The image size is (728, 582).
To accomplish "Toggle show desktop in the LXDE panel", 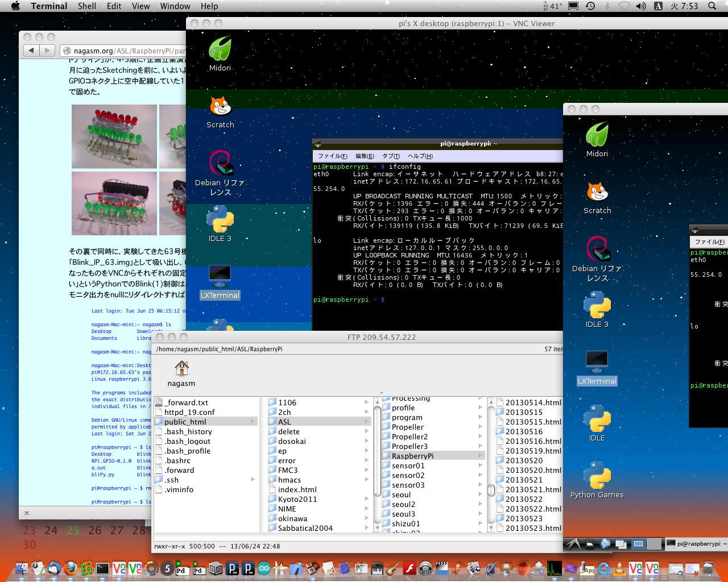I will [621, 544].
